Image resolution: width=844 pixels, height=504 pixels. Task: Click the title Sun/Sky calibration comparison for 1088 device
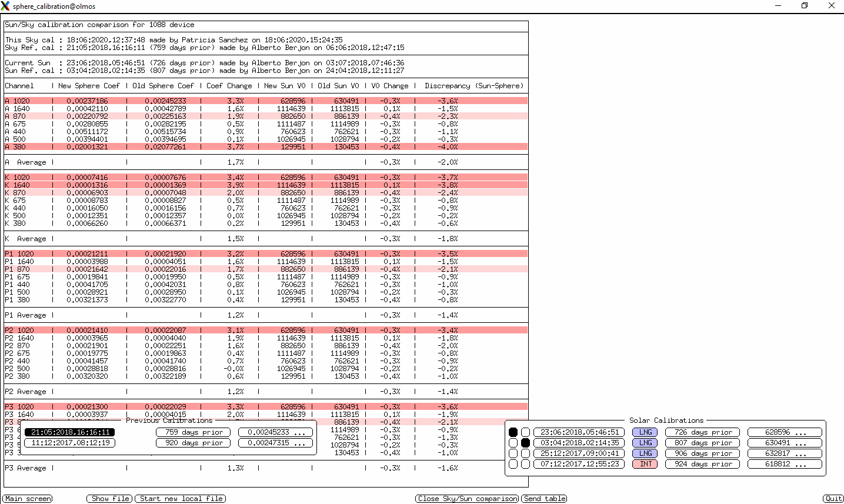coord(99,25)
